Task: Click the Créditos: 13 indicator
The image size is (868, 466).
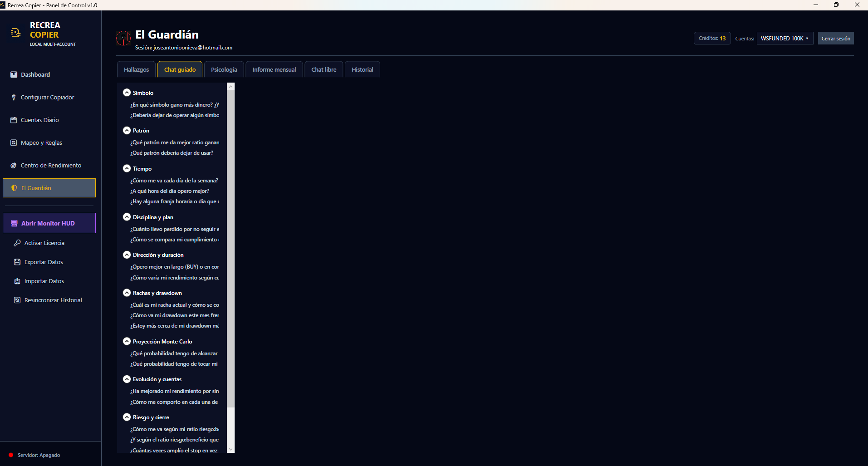Action: 712,38
